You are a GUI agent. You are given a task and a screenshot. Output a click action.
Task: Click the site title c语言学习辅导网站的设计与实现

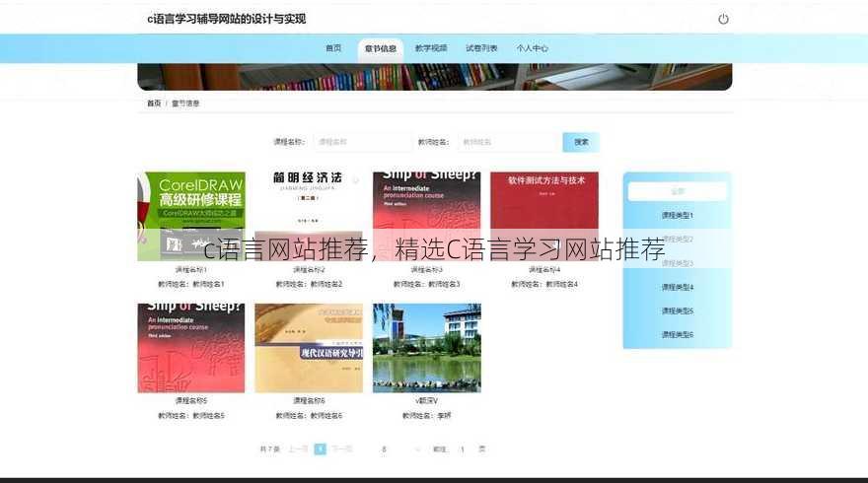coord(227,19)
